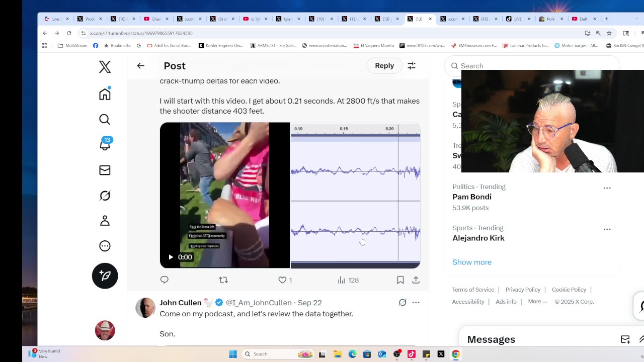Open account avatar at sidebar bottom
This screenshot has width=644, height=362.
(105, 330)
